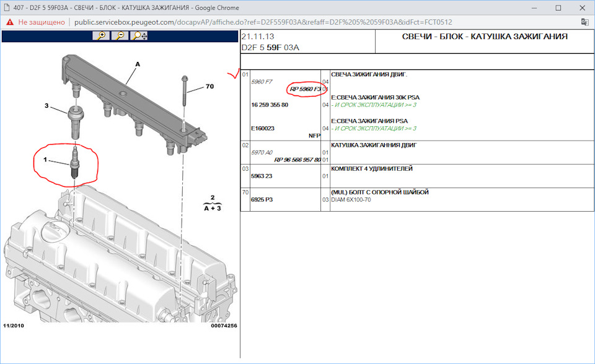The height and width of the screenshot is (364, 595).
Task: Click label A coil block in diagram
Action: tap(138, 64)
